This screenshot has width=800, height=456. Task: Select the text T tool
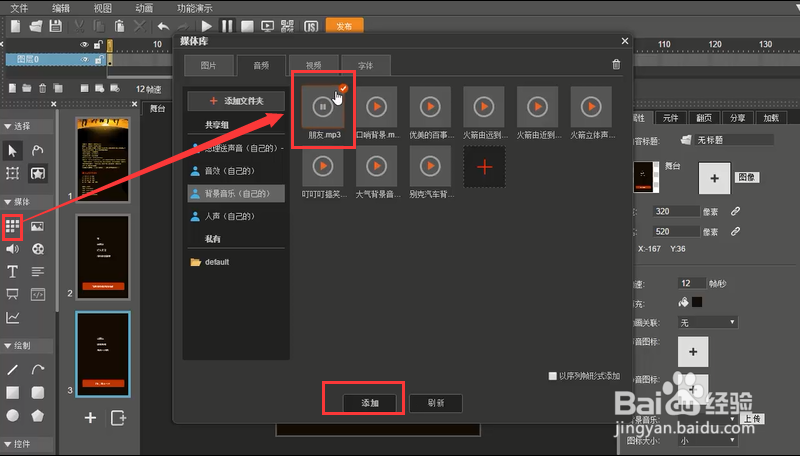(x=12, y=271)
